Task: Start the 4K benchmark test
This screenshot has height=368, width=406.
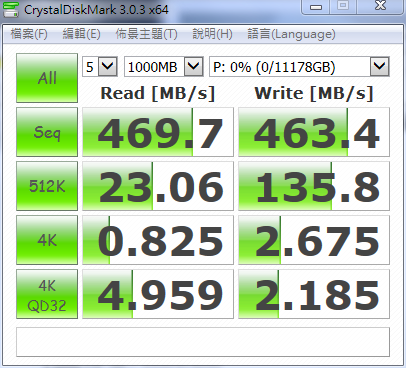Action: [47, 240]
